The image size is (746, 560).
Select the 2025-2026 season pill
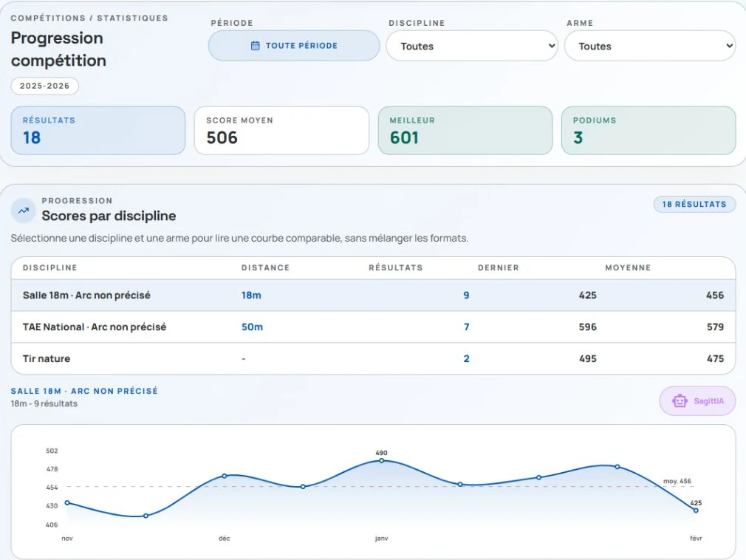[45, 86]
